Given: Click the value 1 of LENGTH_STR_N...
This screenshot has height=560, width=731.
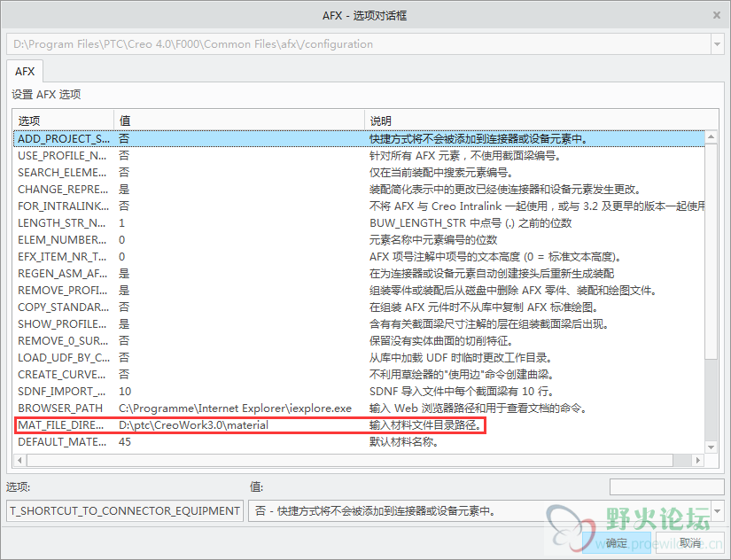Looking at the screenshot, I should pyautogui.click(x=121, y=222).
